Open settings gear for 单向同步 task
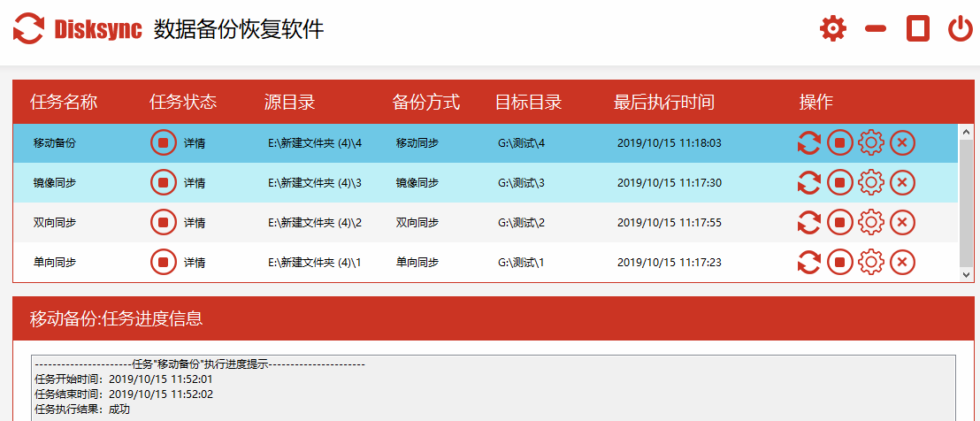Viewport: 980px width, 421px height. tap(871, 263)
